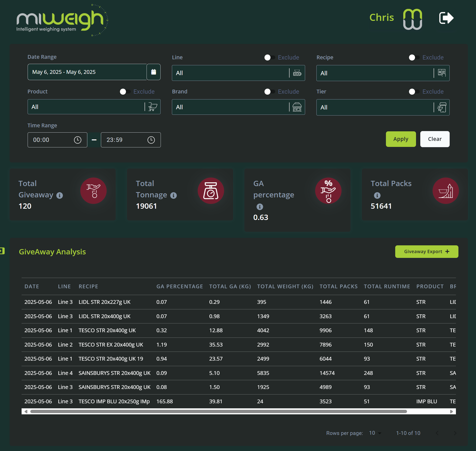The height and width of the screenshot is (451, 476).
Task: Open the Rows per page dropdown
Action: (375, 433)
